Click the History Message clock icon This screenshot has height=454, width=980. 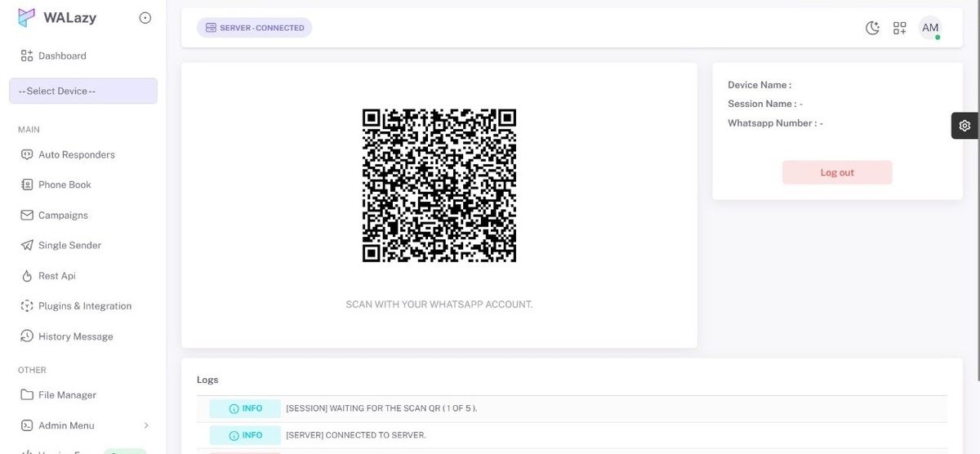pyautogui.click(x=26, y=336)
